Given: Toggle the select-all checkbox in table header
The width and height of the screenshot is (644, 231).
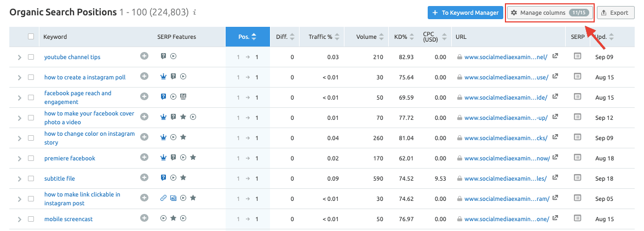Looking at the screenshot, I should click(x=31, y=37).
